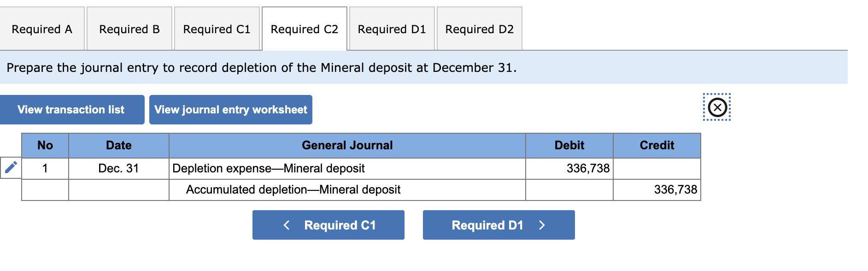This screenshot has height=271, width=868.
Task: Switch to the Required B tab
Action: click(129, 29)
